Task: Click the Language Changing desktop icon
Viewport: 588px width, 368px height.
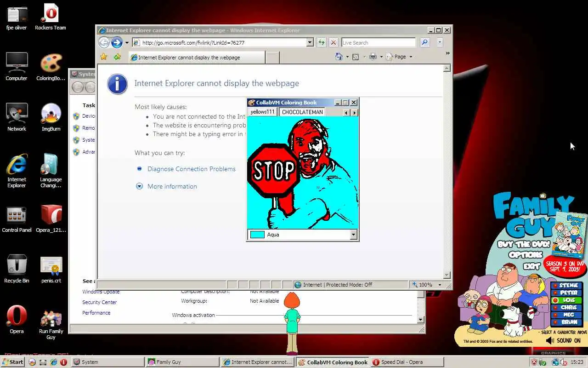Action: pos(51,171)
